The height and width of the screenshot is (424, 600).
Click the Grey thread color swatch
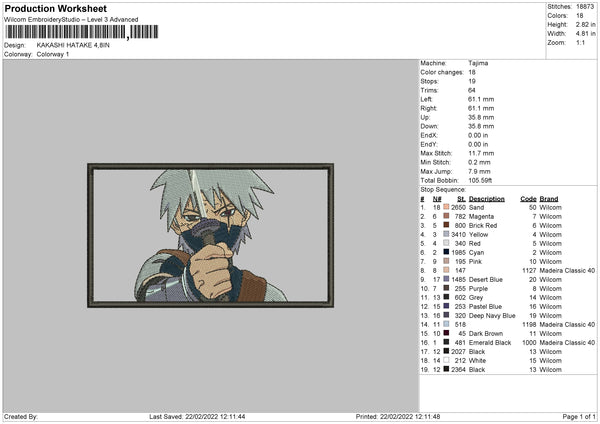click(446, 297)
